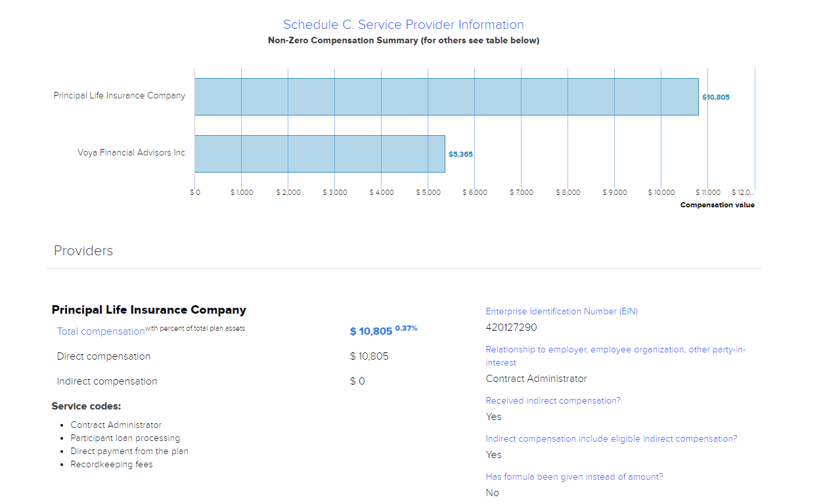Select the Participant loan processing service code
This screenshot has height=504, width=823.
coord(125,438)
